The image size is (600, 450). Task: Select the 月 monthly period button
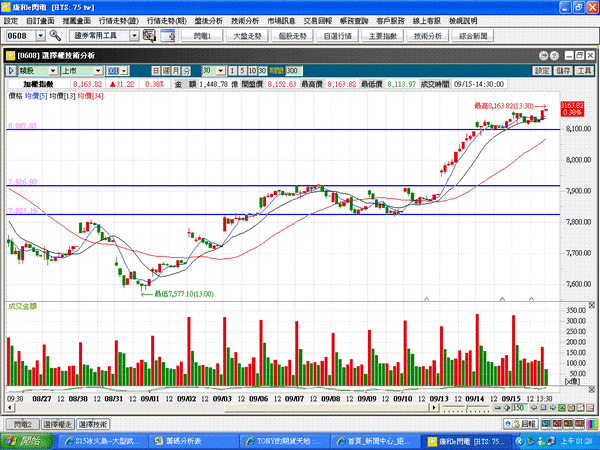pos(176,71)
